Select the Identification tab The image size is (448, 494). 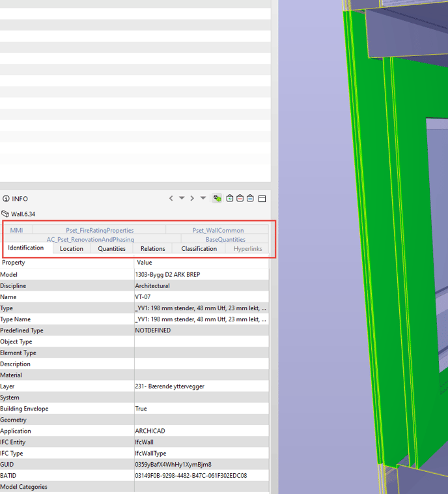[x=26, y=248]
